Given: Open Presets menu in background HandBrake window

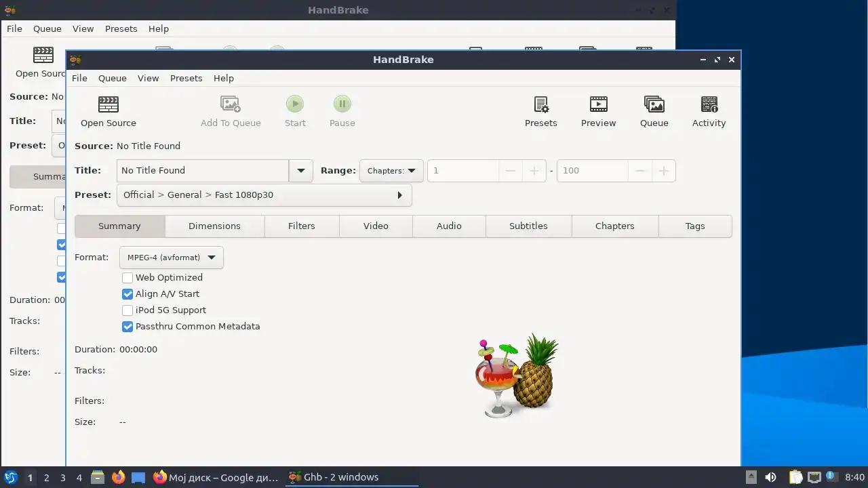Looking at the screenshot, I should [121, 28].
